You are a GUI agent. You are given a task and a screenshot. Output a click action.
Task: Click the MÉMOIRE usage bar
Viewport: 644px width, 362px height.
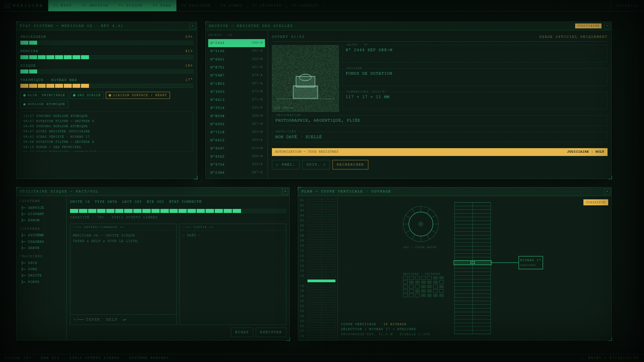106,57
